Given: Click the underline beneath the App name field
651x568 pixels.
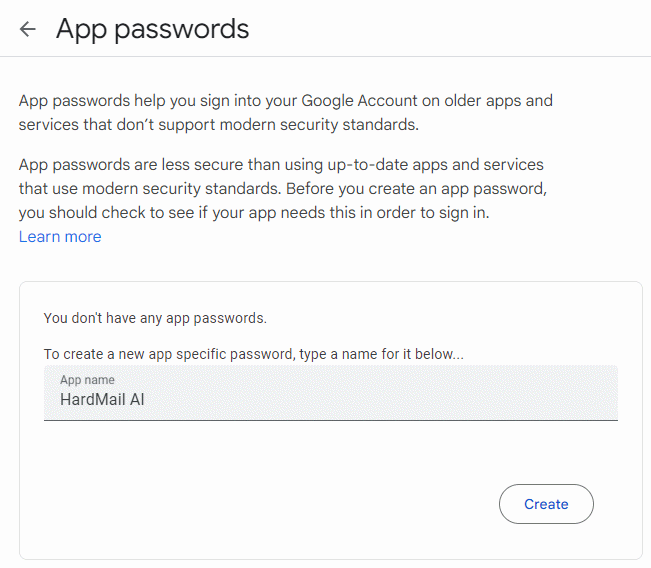Looking at the screenshot, I should (330, 420).
